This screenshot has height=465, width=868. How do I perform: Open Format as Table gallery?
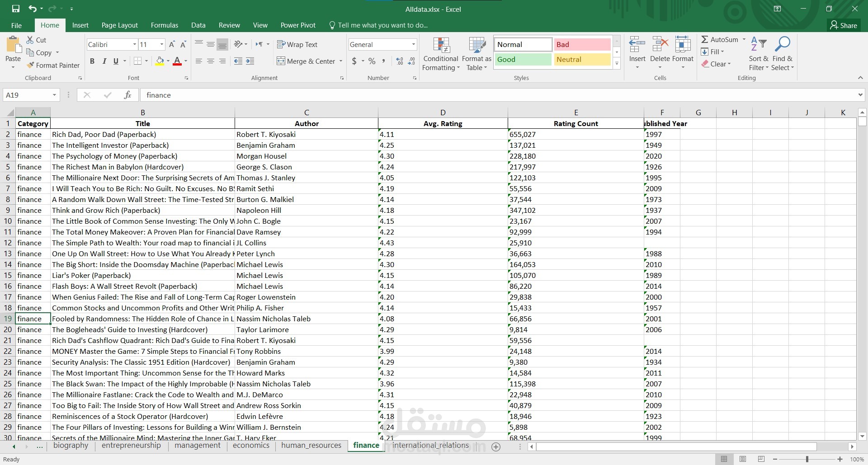click(x=476, y=54)
